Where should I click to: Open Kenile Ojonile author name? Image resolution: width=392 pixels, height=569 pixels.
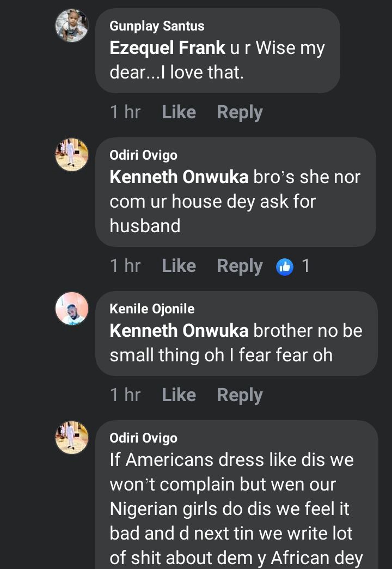(152, 309)
